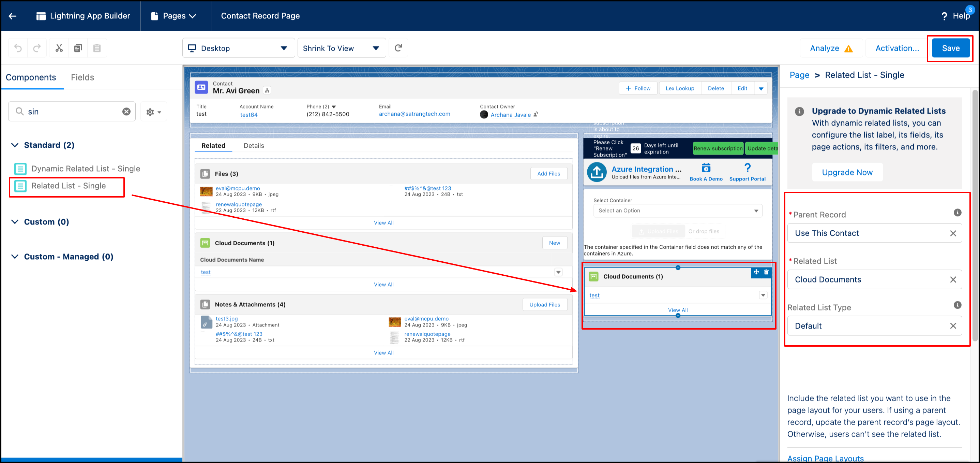Click the Upgrade Now button
The width and height of the screenshot is (980, 463).
pyautogui.click(x=847, y=173)
